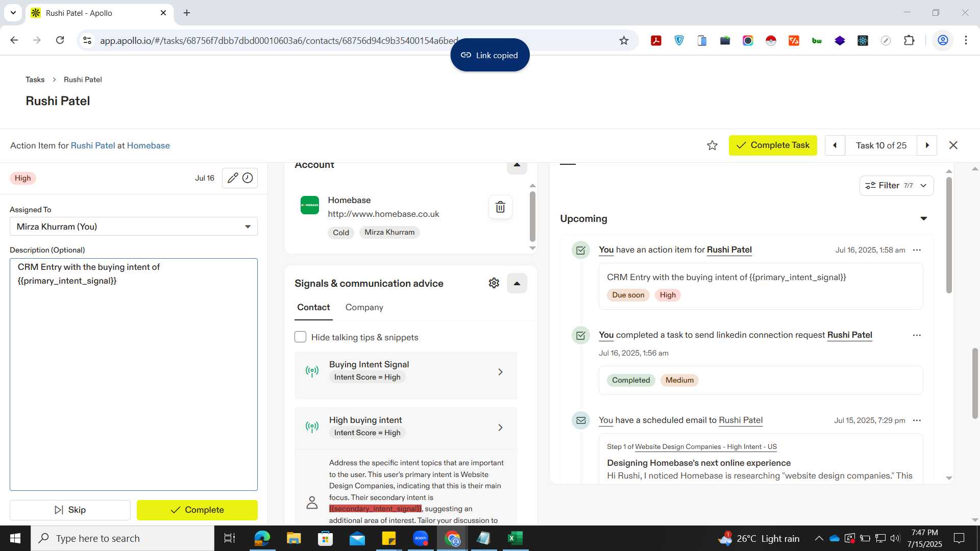Click the Cold account stage tag
980x551 pixels.
(341, 233)
